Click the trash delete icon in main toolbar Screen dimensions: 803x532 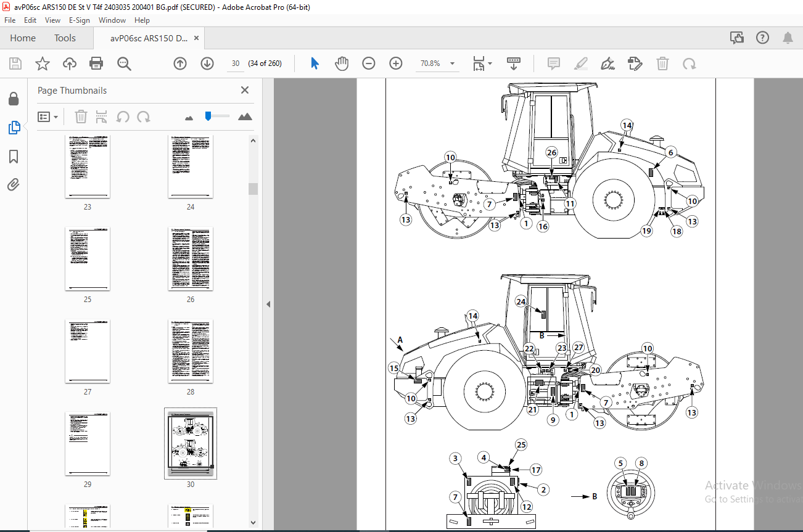coord(662,63)
